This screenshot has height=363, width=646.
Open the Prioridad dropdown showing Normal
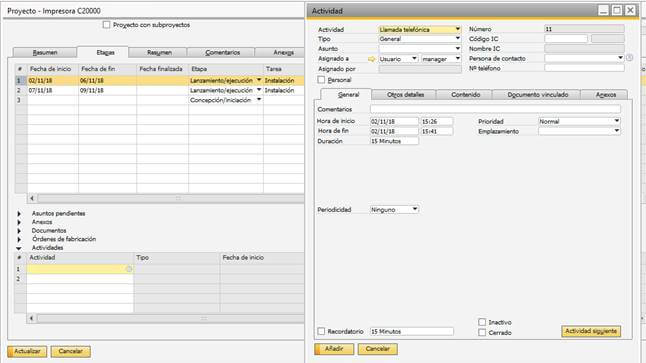click(x=617, y=121)
